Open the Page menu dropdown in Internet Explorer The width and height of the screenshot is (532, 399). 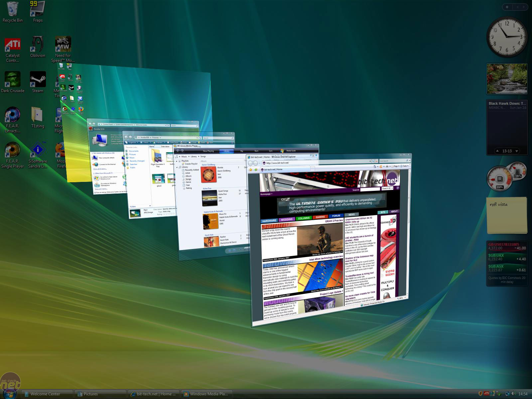tap(396, 166)
